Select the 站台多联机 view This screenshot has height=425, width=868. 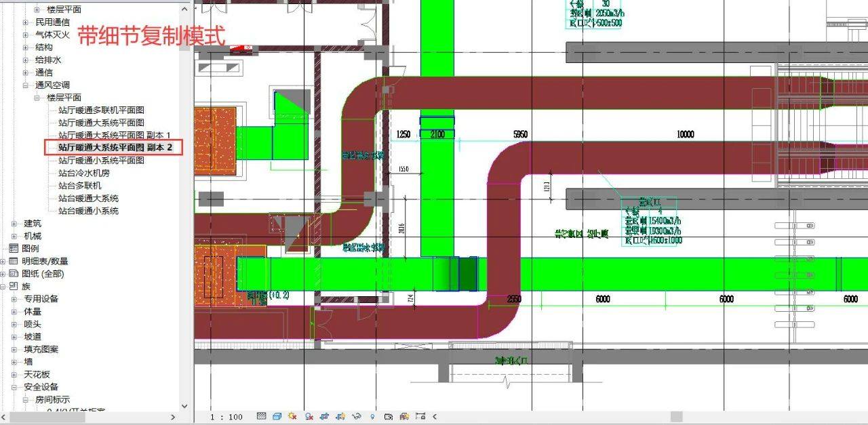tap(79, 186)
